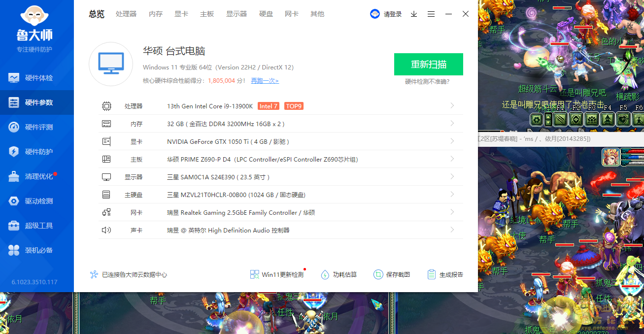Image resolution: width=644 pixels, height=334 pixels.
Task: Click 32 GB 金百达 DDR4 memory text
Action: pyautogui.click(x=226, y=124)
